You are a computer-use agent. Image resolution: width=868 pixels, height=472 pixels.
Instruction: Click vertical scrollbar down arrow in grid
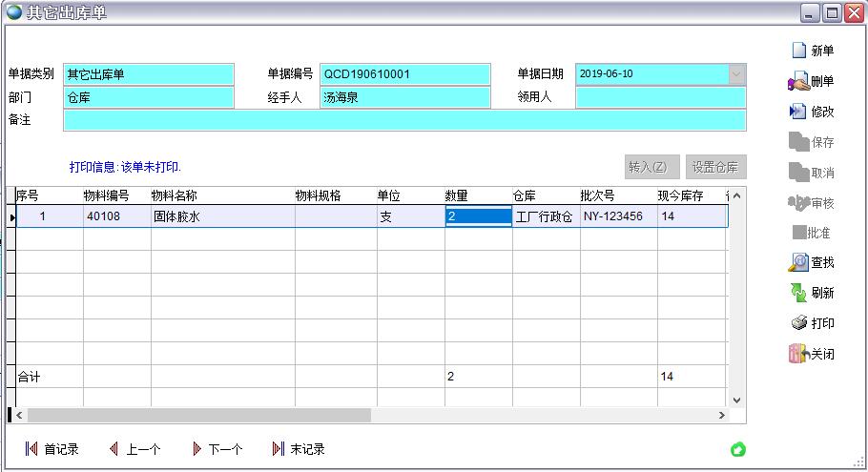(736, 400)
